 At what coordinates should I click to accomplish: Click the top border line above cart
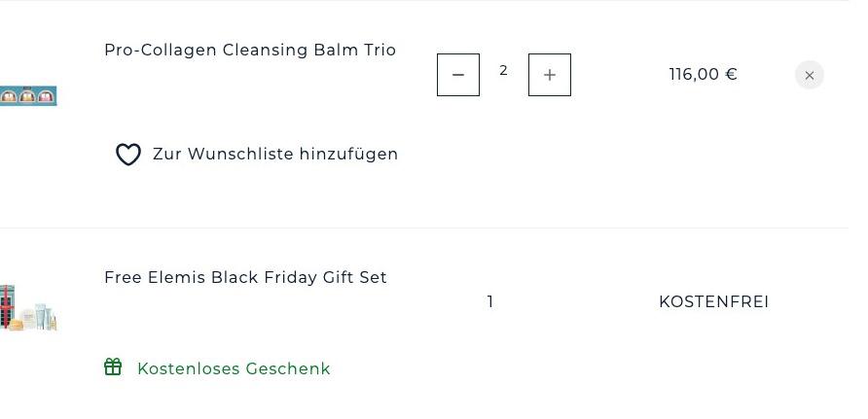pyautogui.click(x=424, y=1)
